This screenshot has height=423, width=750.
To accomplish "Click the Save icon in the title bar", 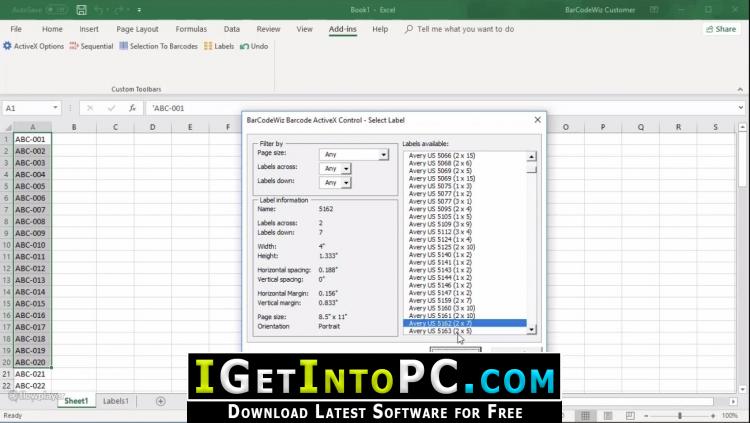I will [81, 10].
